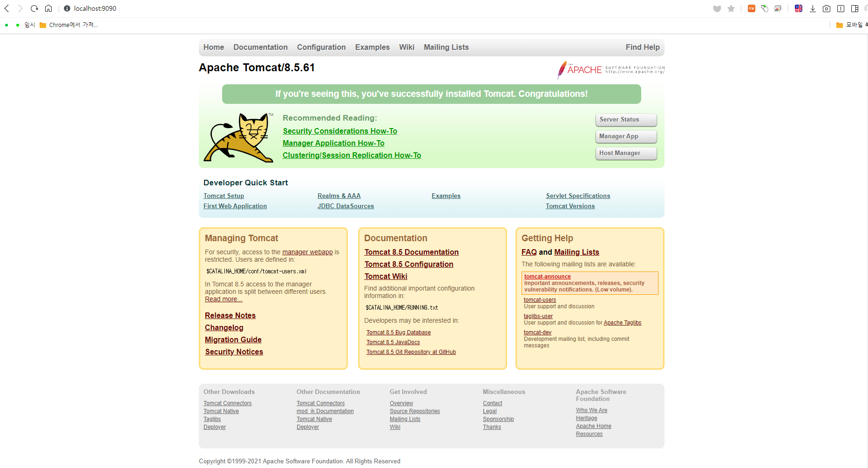Go back with the browser back arrow
The width and height of the screenshot is (868, 468).
[7, 8]
